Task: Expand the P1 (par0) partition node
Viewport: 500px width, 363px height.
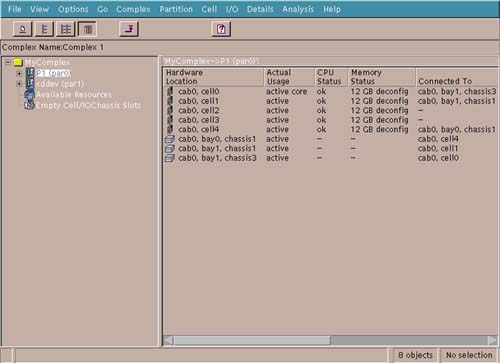Action: [19, 73]
